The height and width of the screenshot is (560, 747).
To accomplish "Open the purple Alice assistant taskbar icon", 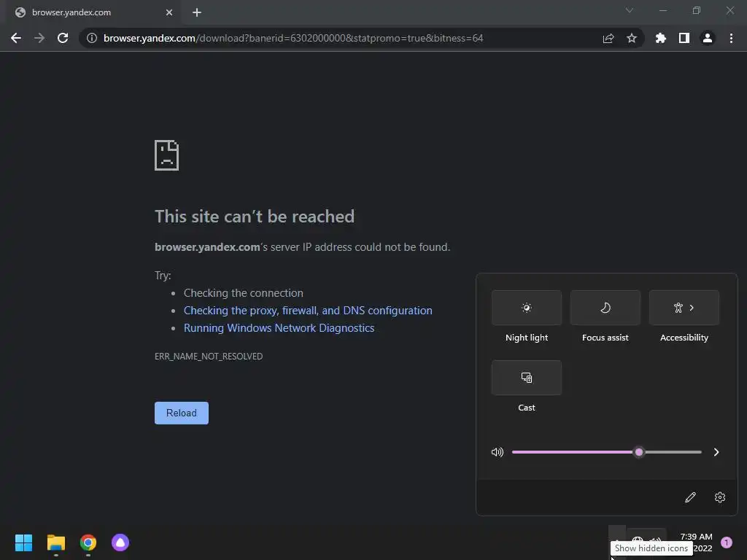I will (120, 542).
